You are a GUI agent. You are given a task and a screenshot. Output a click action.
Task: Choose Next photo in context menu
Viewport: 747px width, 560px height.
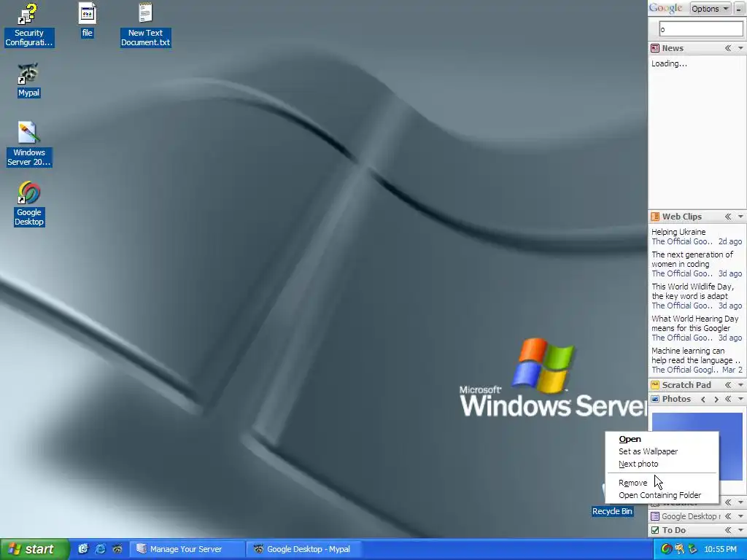click(662, 464)
